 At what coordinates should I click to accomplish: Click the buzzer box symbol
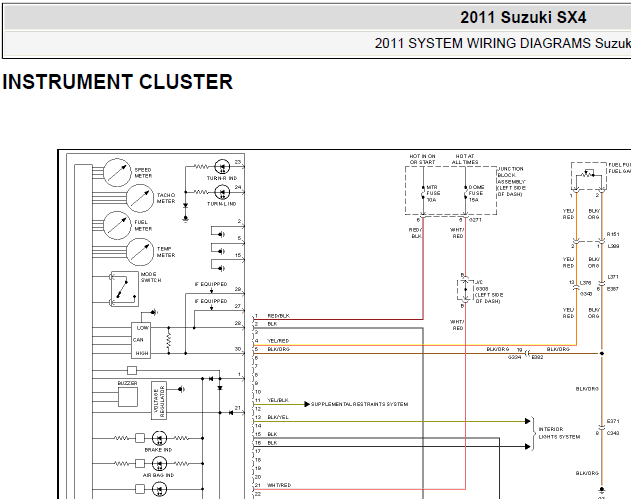(x=128, y=397)
